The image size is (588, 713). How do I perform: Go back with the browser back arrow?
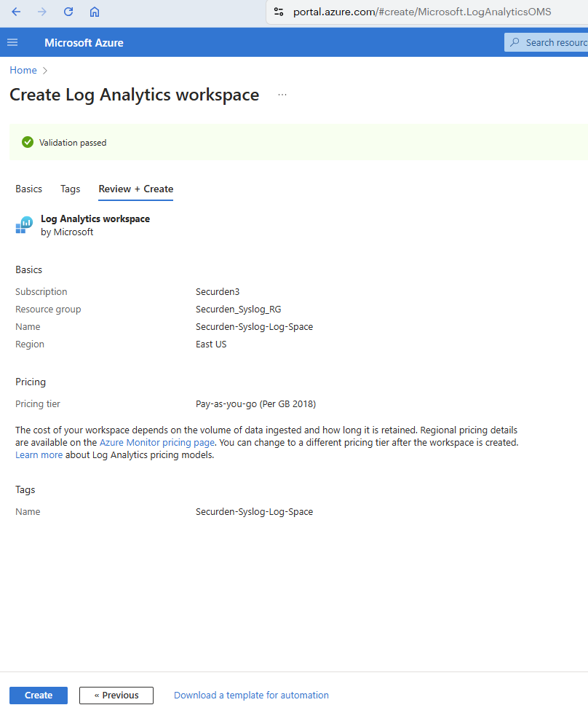click(16, 12)
